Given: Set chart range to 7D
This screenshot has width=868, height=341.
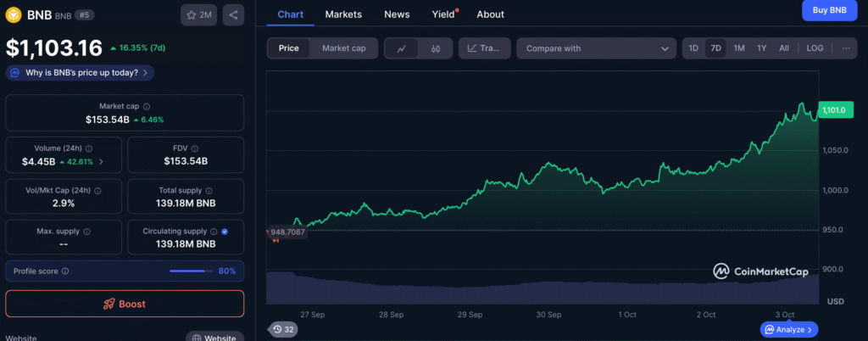Looking at the screenshot, I should point(715,48).
